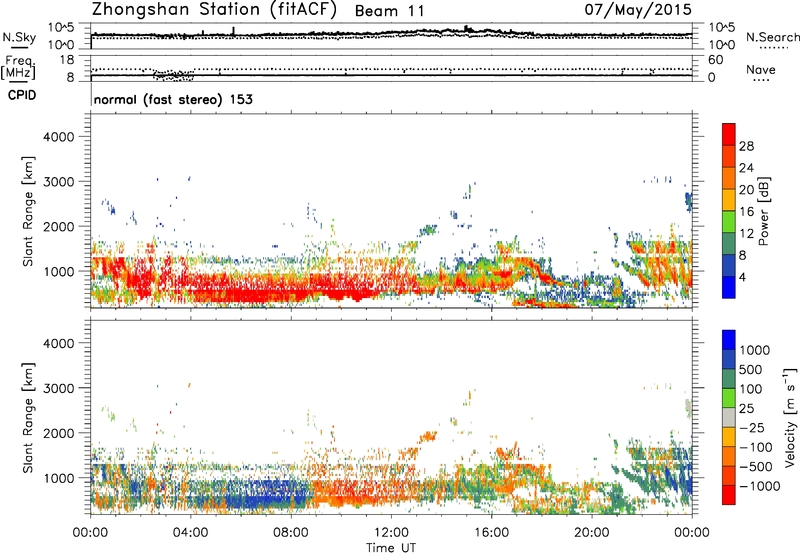Click the "3000" tick of the power panel
The image size is (800, 554).
pyautogui.click(x=58, y=182)
